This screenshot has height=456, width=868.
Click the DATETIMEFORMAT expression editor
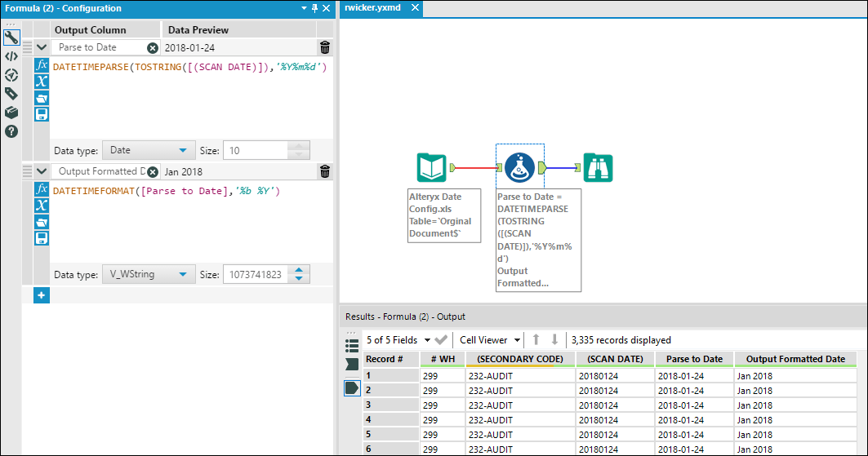click(192, 222)
